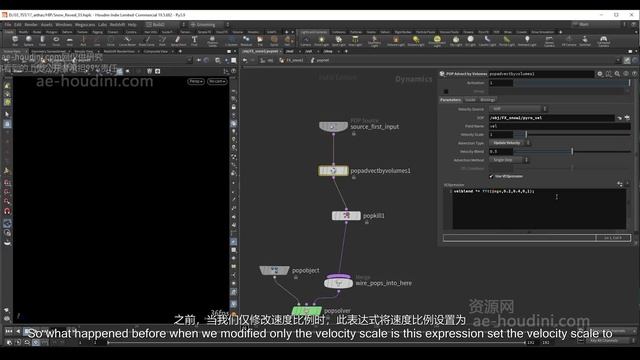Open the File menu

(8, 24)
